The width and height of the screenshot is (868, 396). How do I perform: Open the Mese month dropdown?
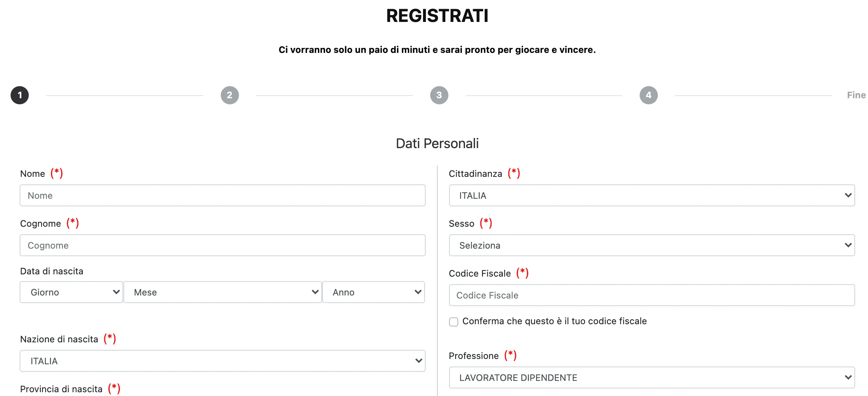coord(222,292)
